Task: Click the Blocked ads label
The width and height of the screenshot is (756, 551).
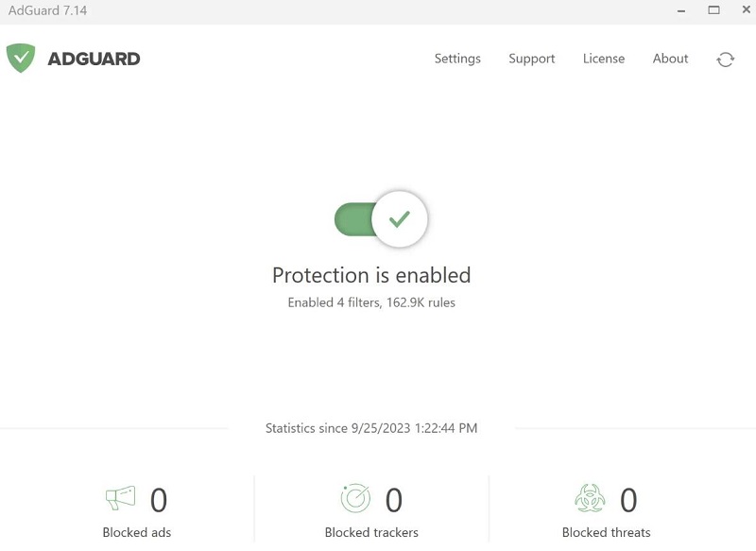Action: point(137,532)
